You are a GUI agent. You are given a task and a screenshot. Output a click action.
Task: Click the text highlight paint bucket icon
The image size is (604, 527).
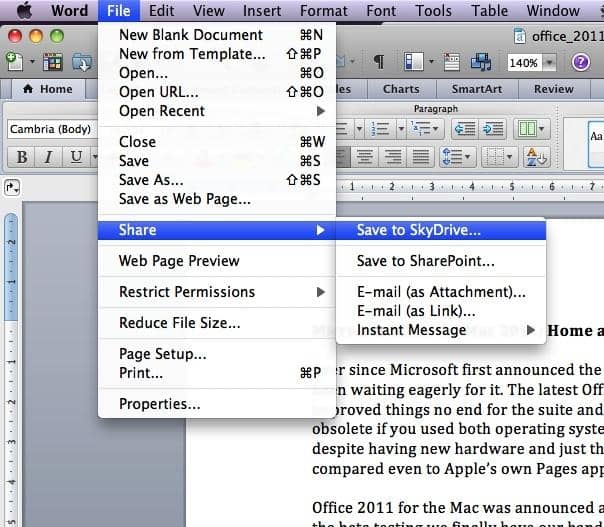pyautogui.click(x=535, y=157)
